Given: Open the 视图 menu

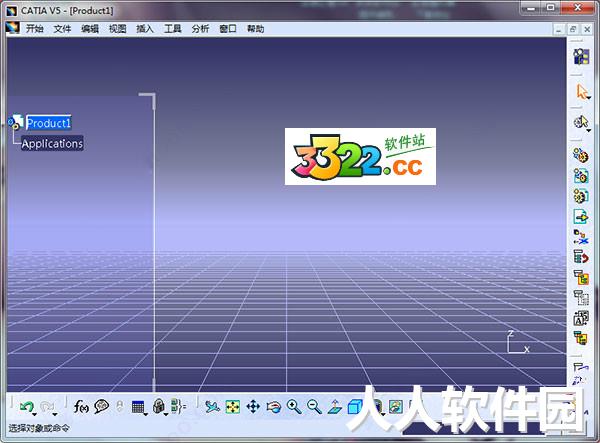Looking at the screenshot, I should click(x=117, y=29).
